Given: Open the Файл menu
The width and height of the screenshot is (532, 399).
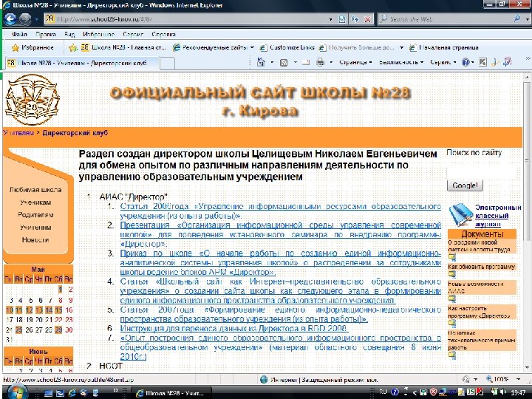Looking at the screenshot, I should click(x=19, y=34).
